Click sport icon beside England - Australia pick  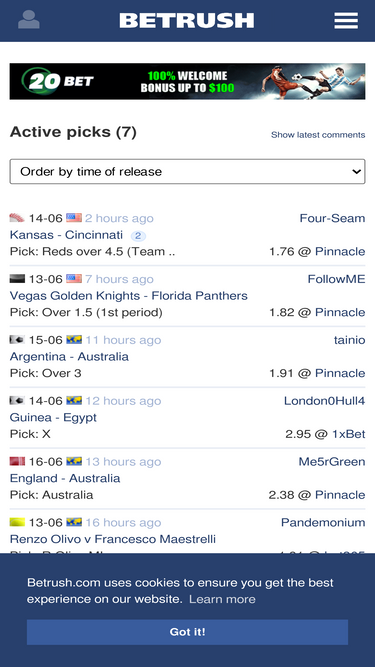pos(17,462)
